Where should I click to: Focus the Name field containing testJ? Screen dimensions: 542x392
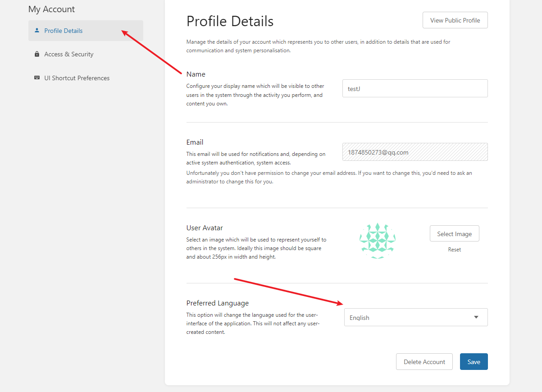pos(414,88)
